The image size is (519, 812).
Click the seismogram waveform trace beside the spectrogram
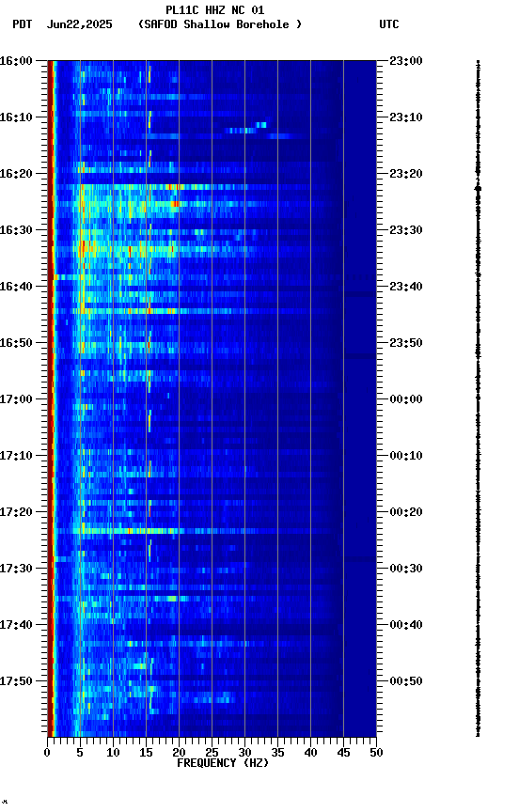(x=478, y=398)
